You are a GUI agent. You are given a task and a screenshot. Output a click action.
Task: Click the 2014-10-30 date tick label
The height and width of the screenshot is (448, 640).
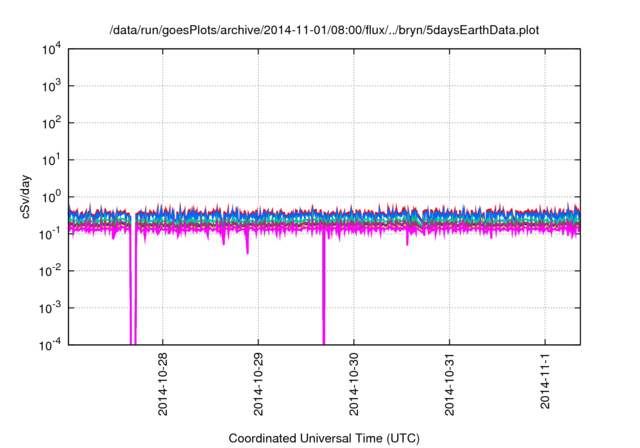pyautogui.click(x=353, y=384)
